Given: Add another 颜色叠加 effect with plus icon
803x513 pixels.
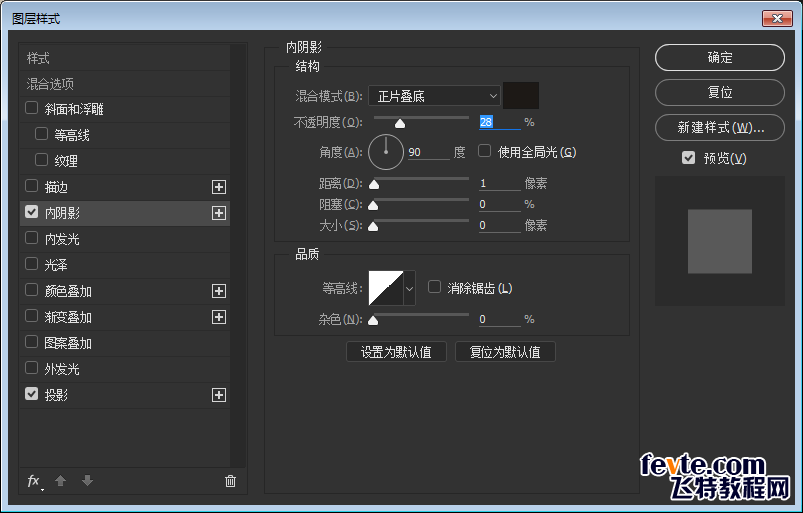Looking at the screenshot, I should tap(219, 291).
